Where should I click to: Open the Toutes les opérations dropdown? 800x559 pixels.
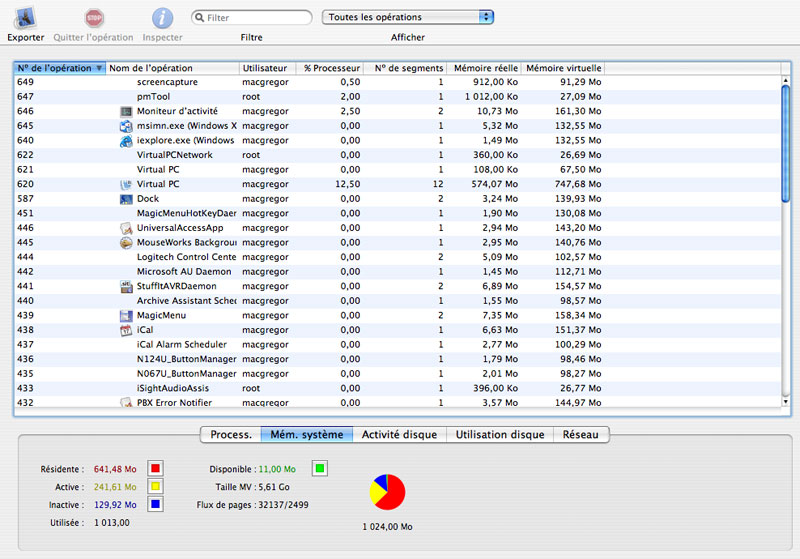(408, 17)
